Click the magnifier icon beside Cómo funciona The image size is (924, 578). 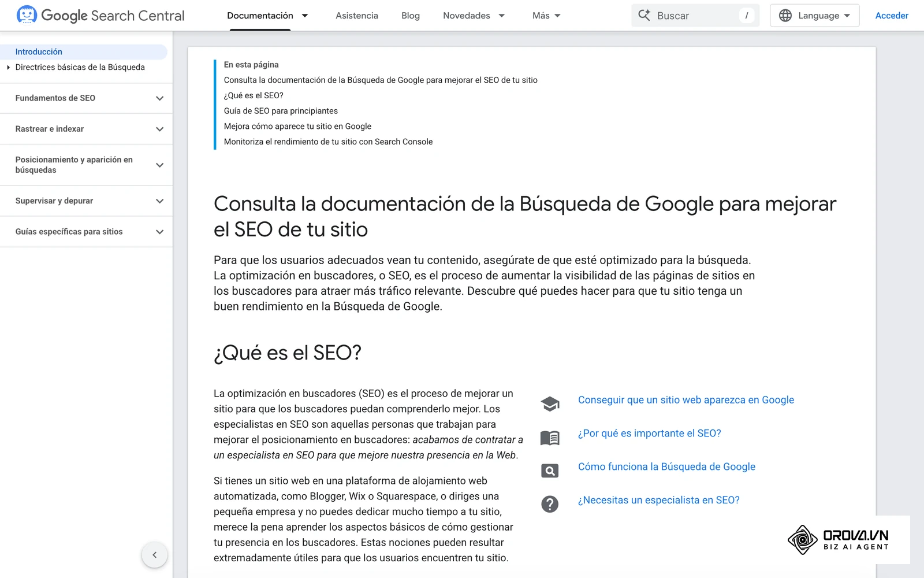pos(550,471)
